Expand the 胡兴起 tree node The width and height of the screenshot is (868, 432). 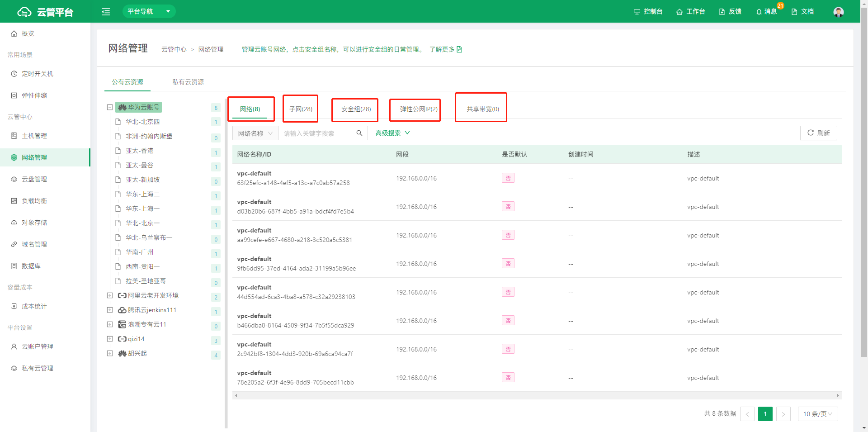click(x=109, y=353)
